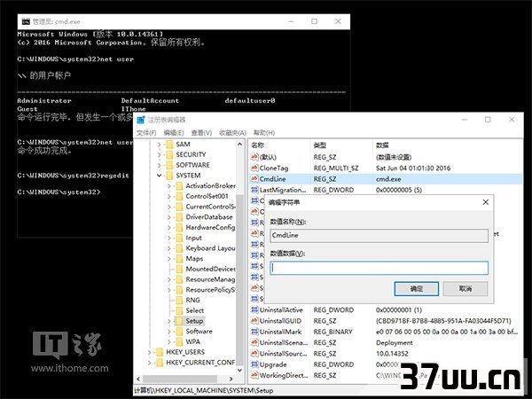Click the UninstallActive DWORD icon
The image size is (532, 399).
coord(254,309)
